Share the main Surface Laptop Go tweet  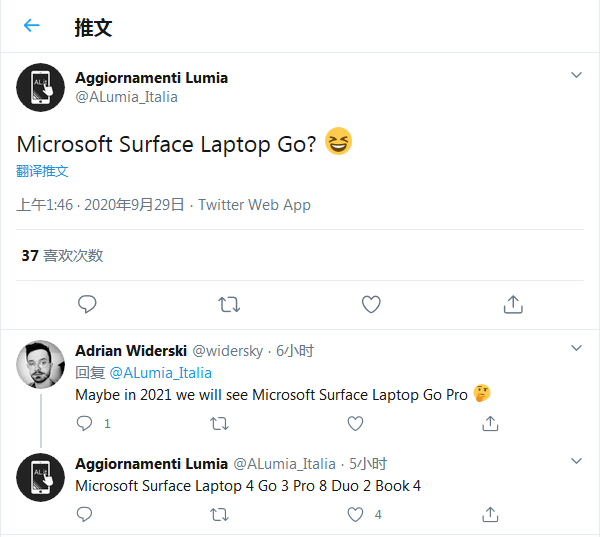click(513, 304)
